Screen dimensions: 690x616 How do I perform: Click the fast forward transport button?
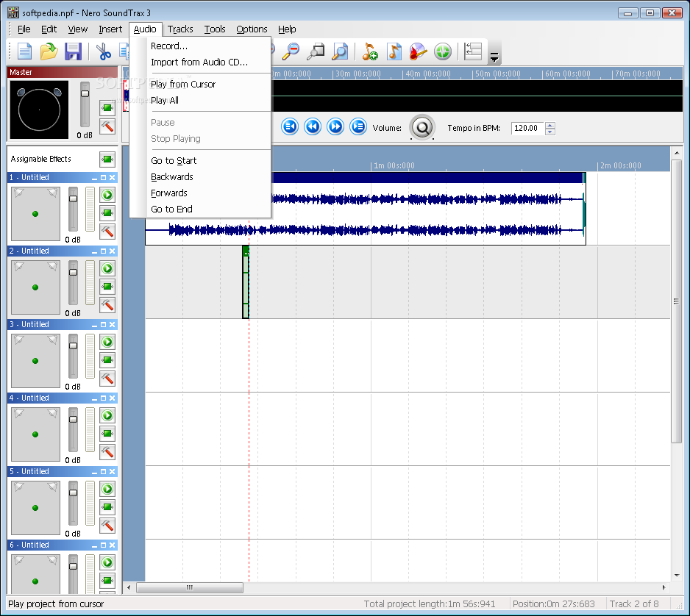pos(335,127)
